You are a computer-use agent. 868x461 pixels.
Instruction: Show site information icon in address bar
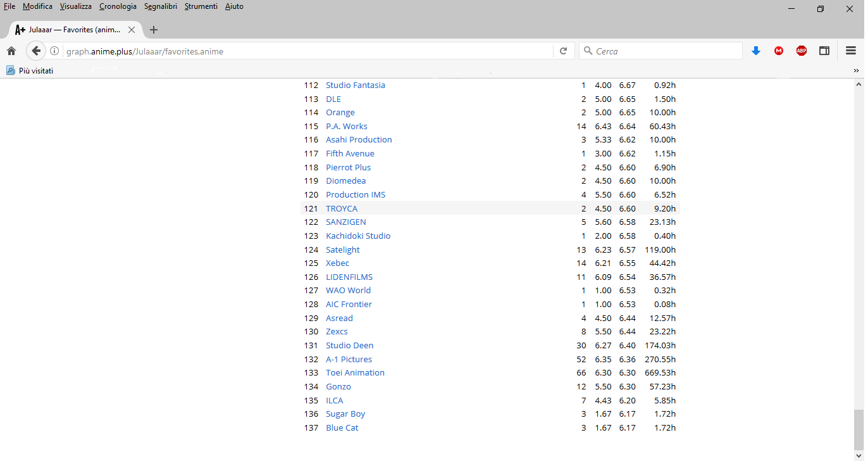click(54, 51)
